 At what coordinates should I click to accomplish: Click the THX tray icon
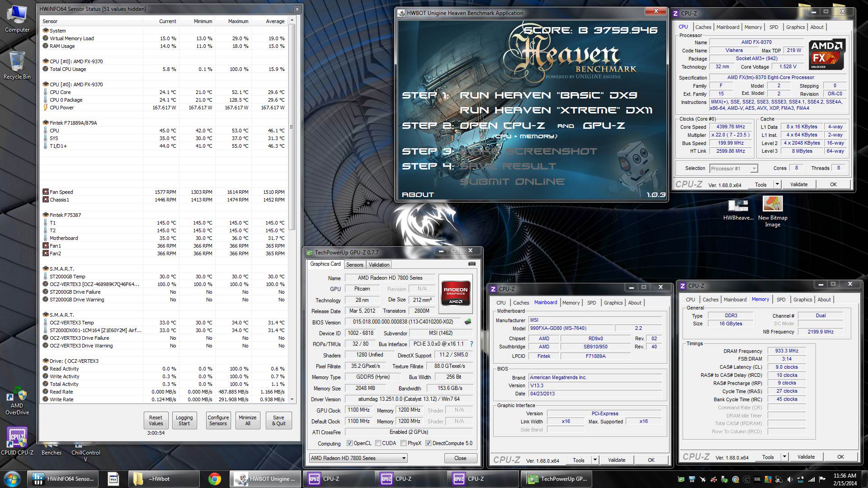click(x=757, y=479)
